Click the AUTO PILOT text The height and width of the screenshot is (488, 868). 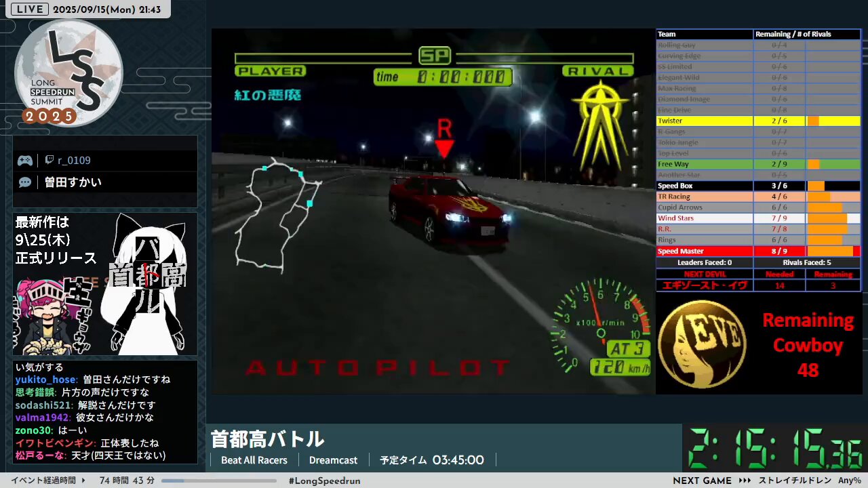[377, 368]
